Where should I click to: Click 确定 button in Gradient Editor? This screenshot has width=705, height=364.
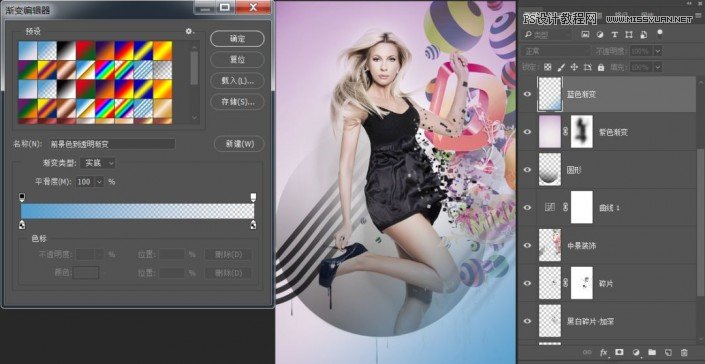(x=237, y=39)
